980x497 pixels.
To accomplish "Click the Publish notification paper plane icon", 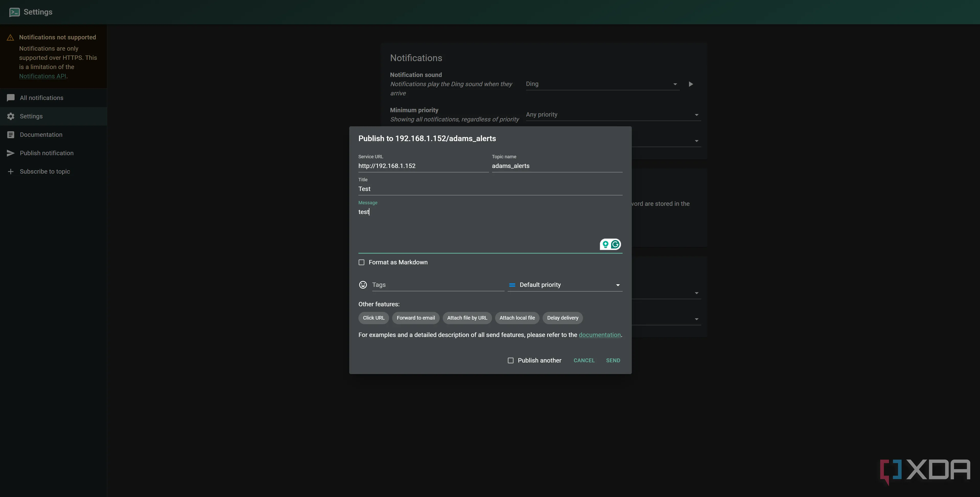I will coord(11,153).
